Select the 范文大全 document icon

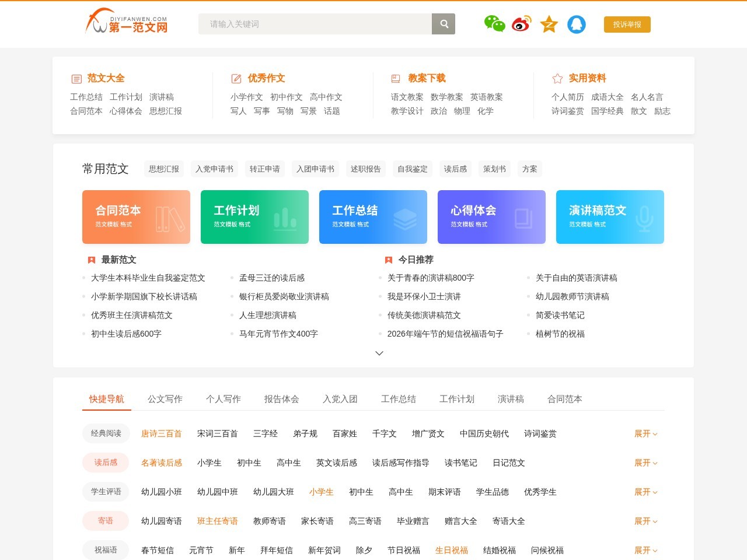[76, 78]
